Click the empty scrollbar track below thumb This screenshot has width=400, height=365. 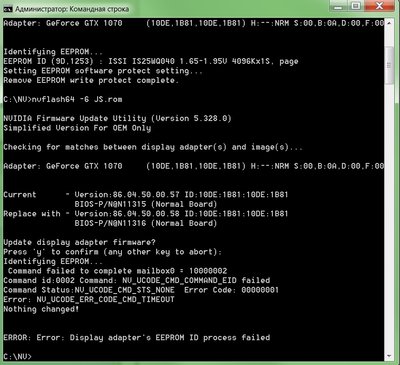click(389, 217)
